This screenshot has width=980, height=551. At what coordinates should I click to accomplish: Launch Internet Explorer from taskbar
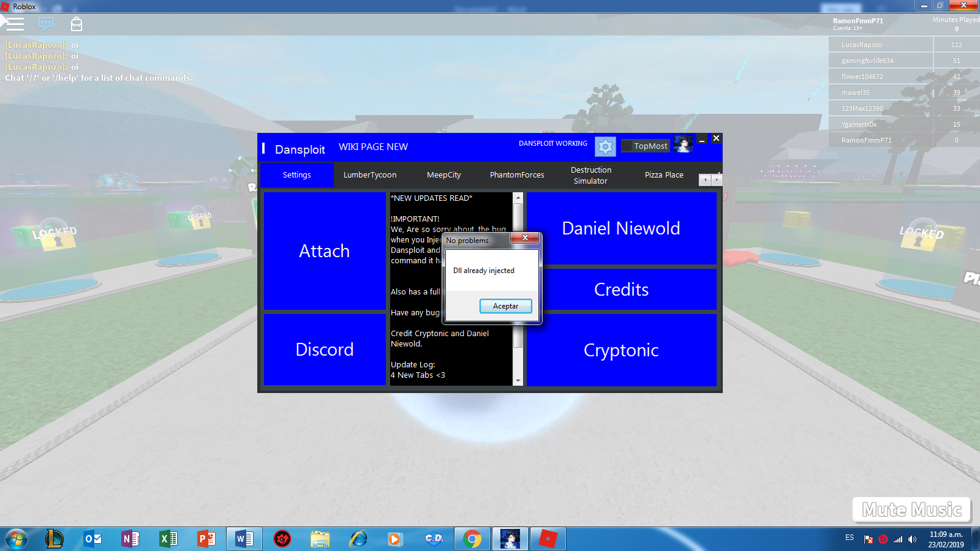pos(358,539)
